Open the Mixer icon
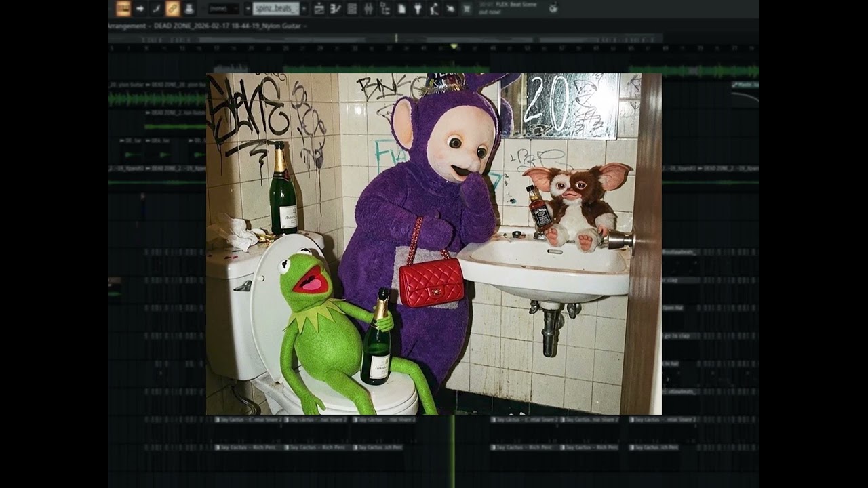Screen dimensions: 868x488 [x=368, y=8]
